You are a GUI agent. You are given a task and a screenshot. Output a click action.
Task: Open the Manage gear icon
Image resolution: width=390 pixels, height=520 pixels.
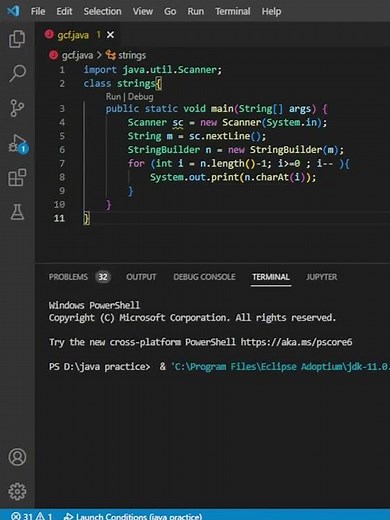[17, 491]
